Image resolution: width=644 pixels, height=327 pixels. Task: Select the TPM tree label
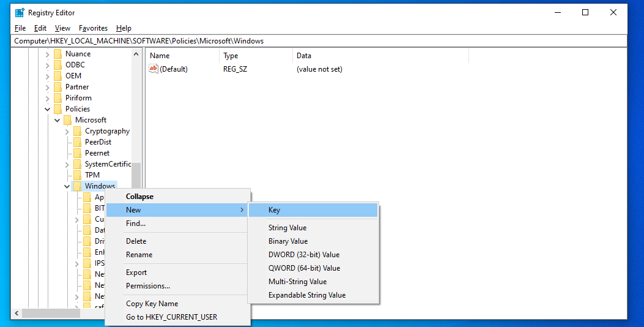92,175
